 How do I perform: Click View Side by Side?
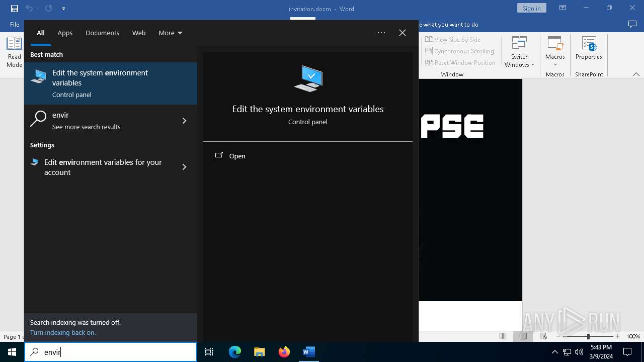tap(453, 39)
